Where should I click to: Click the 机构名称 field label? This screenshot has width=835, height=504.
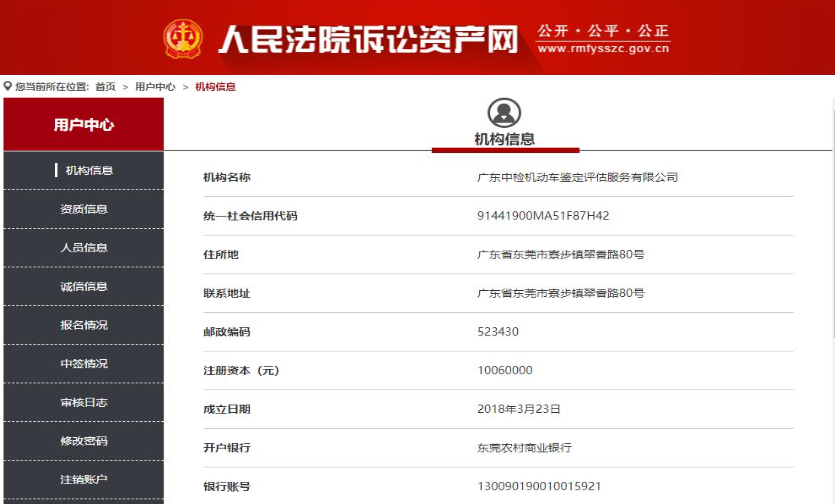coord(227,177)
